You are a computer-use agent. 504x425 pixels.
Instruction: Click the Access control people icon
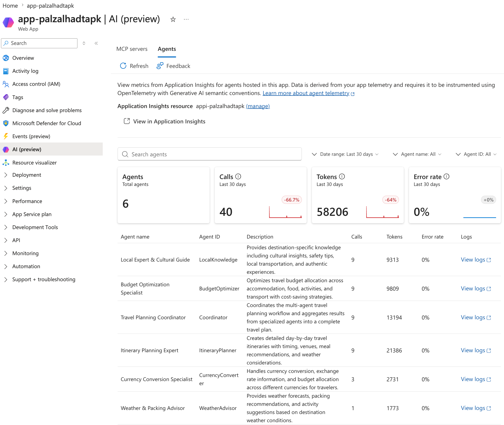click(x=6, y=84)
